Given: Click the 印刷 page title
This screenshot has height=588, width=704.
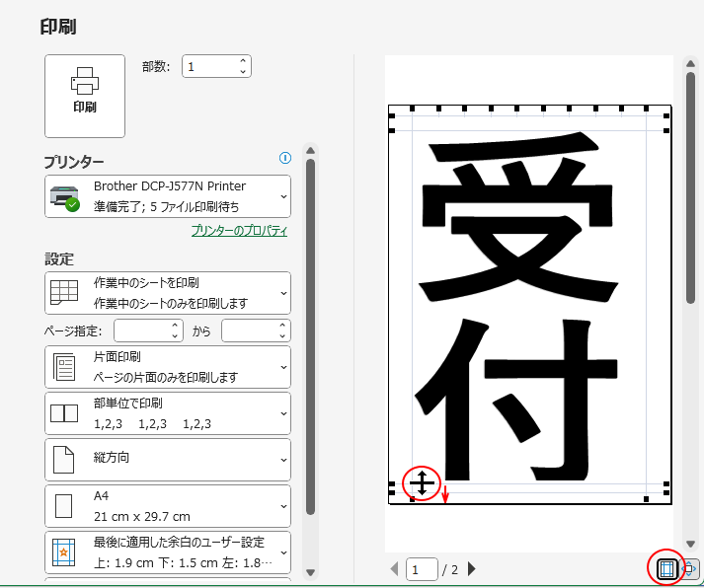Looking at the screenshot, I should click(58, 27).
